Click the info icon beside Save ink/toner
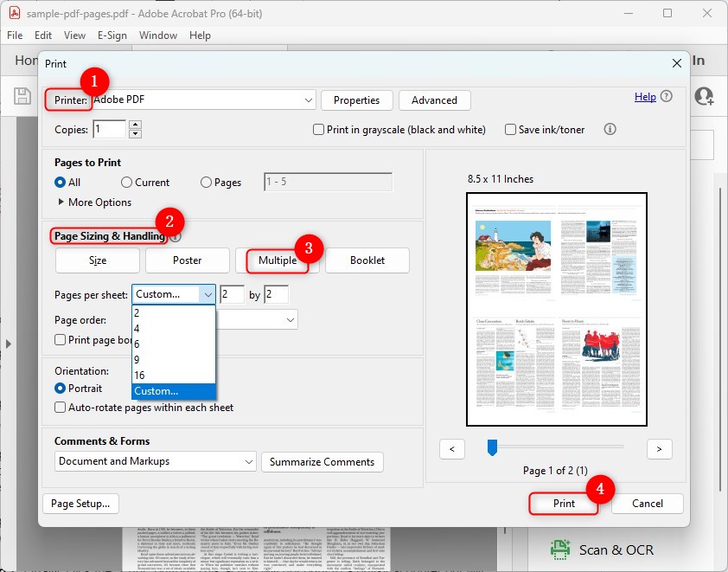 pos(612,129)
